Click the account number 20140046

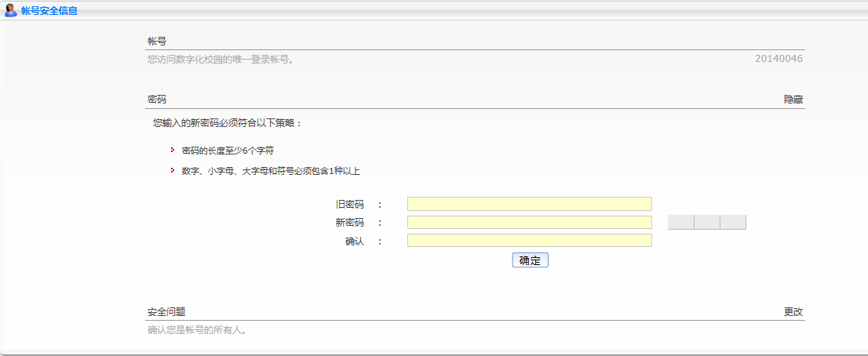click(x=779, y=59)
